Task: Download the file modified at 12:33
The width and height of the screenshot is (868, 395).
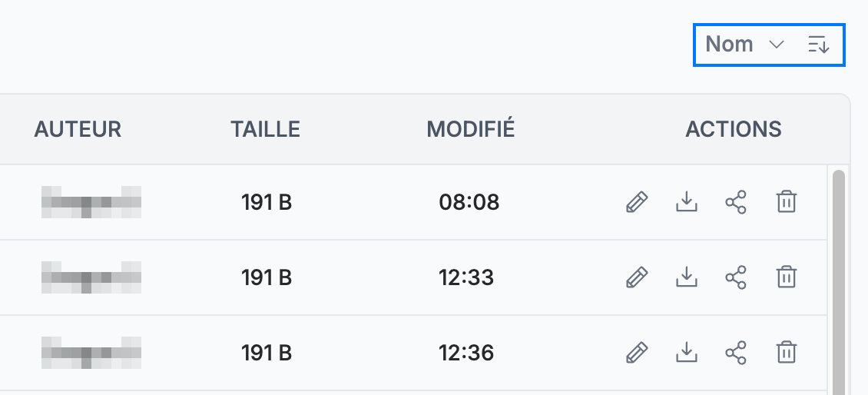Action: (x=687, y=277)
